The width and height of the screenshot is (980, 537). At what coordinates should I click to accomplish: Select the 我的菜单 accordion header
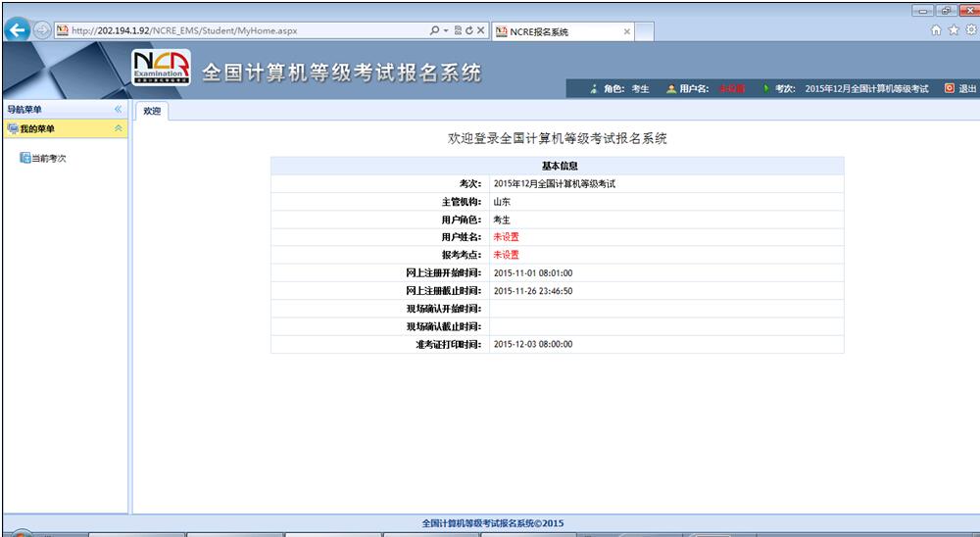pyautogui.click(x=66, y=128)
